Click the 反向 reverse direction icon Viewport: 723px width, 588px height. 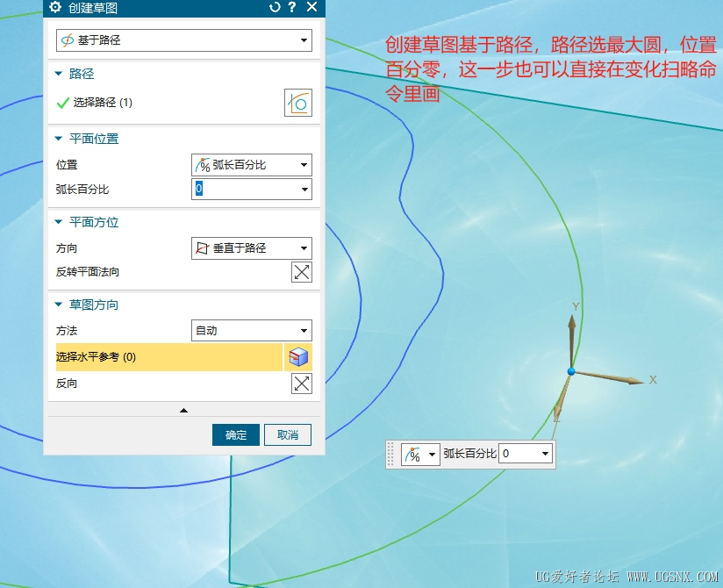302,384
